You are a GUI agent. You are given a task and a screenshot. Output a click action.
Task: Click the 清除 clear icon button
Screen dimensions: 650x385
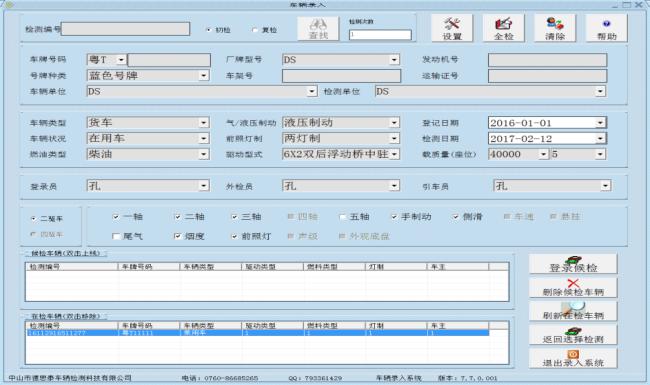click(555, 28)
